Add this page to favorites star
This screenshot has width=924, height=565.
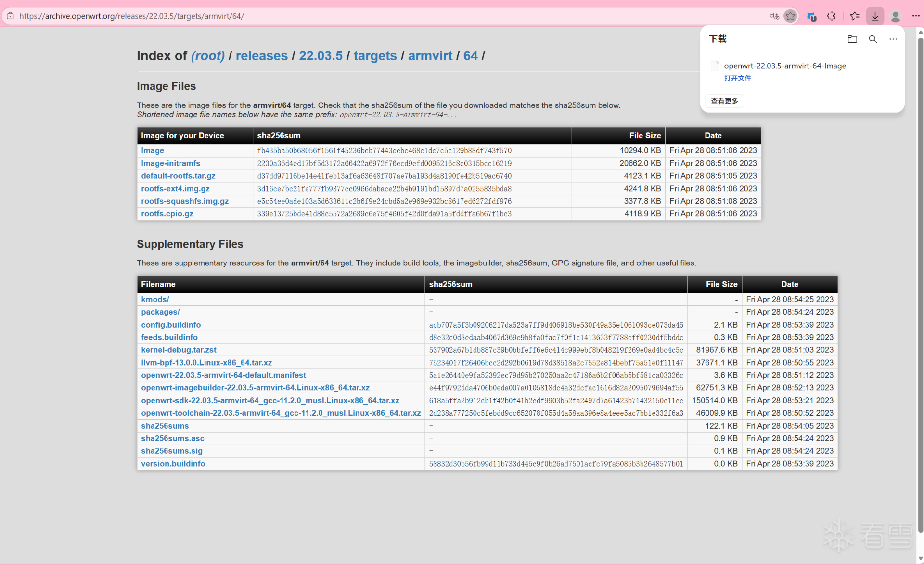pos(790,16)
